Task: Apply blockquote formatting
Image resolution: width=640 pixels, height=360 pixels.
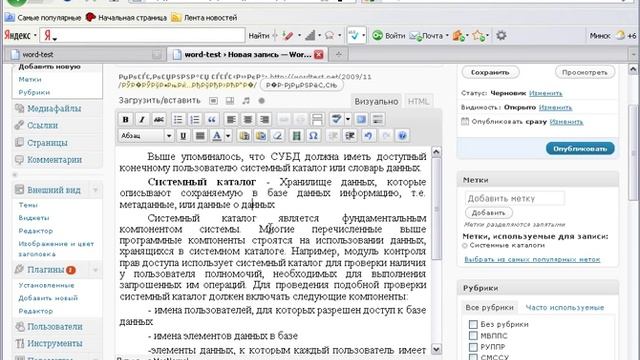Action: pos(211,119)
